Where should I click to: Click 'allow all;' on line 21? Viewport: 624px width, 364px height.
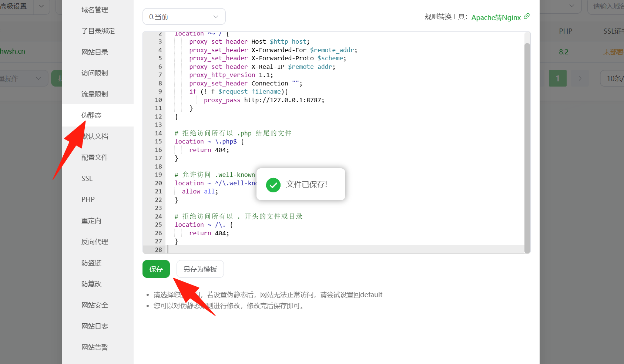[x=200, y=191]
